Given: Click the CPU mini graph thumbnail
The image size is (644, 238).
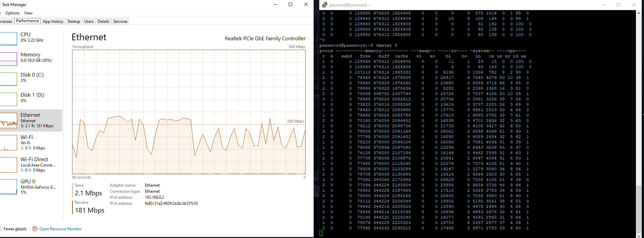Looking at the screenshot, I should (8, 39).
